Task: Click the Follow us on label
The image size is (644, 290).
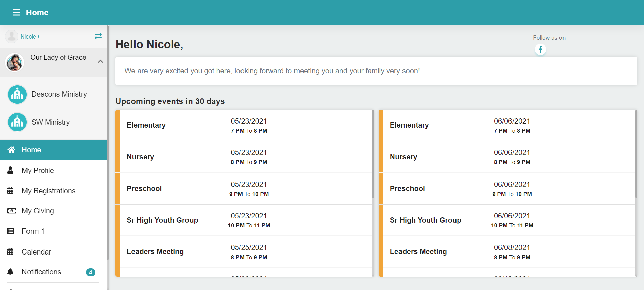Action: click(549, 38)
